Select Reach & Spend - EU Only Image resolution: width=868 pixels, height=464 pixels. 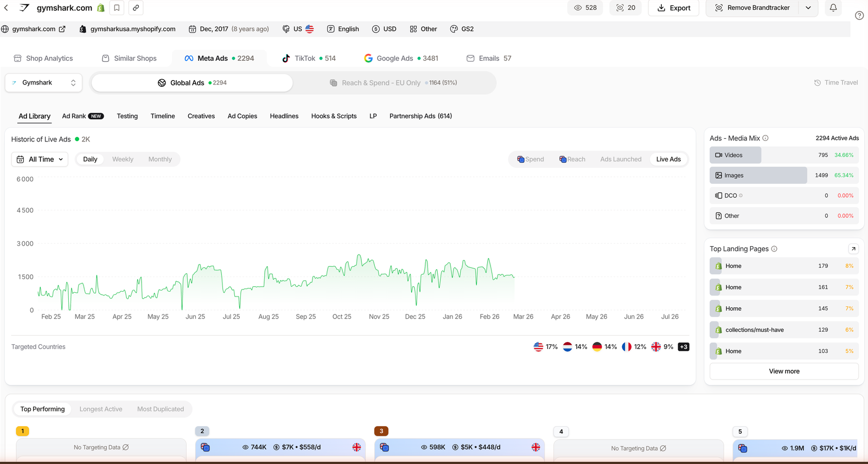(x=393, y=83)
